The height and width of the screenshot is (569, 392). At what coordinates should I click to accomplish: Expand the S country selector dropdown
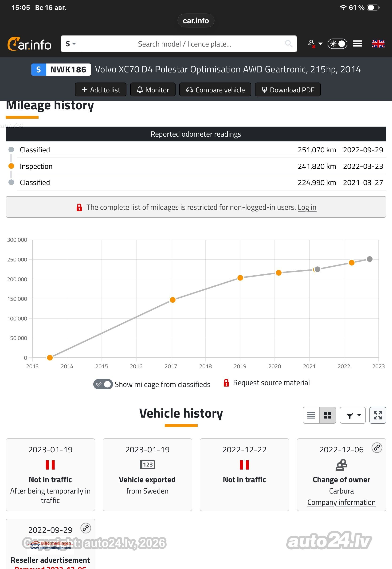pyautogui.click(x=71, y=44)
